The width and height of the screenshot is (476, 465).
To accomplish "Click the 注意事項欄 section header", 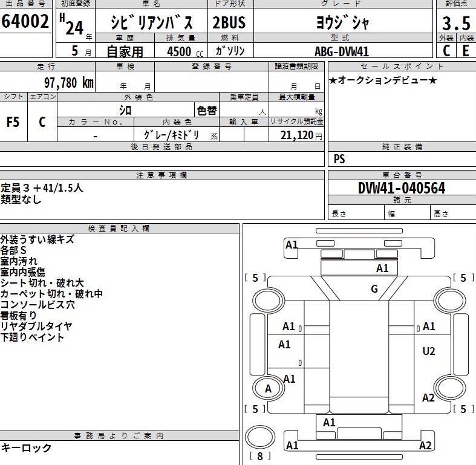I will [x=161, y=175].
